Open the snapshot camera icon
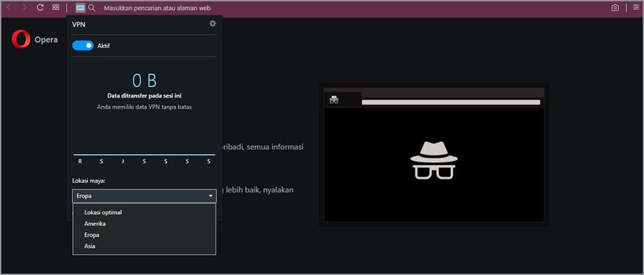 pyautogui.click(x=615, y=8)
